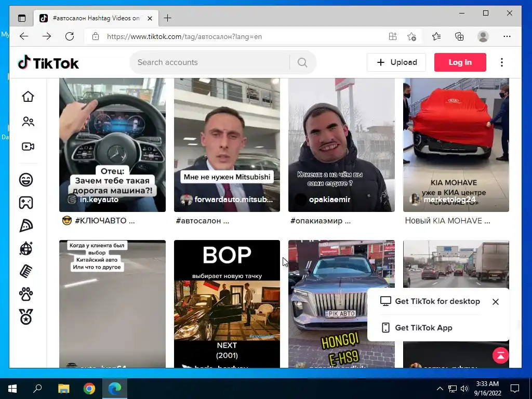Open the LIVE video camera icon in sidebar
The image size is (532, 399).
(28, 147)
